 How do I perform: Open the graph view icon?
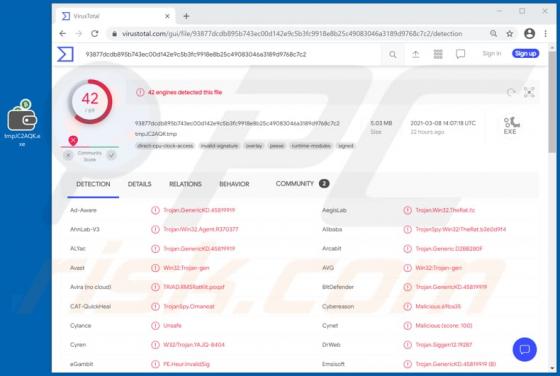(529, 92)
